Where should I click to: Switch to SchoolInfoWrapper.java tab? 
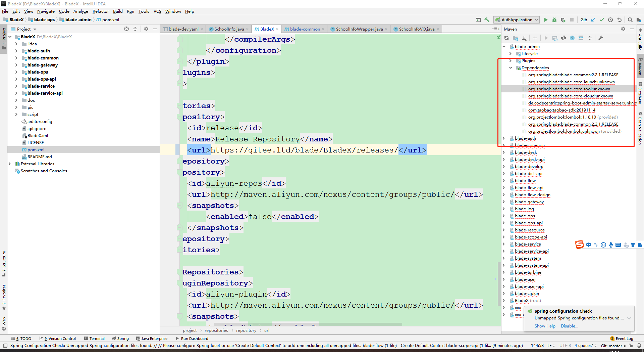tap(359, 29)
